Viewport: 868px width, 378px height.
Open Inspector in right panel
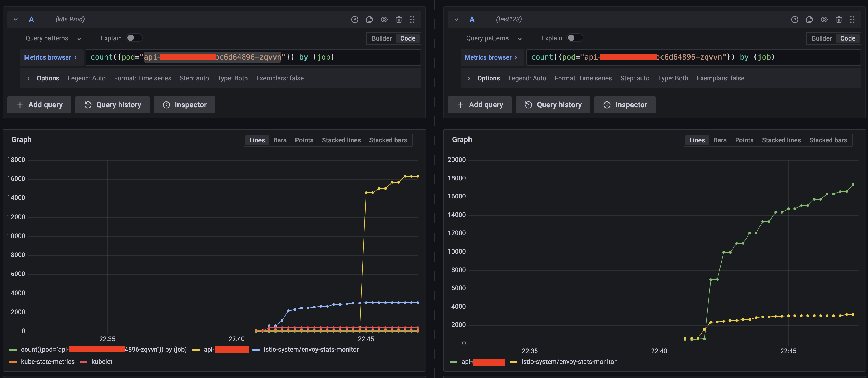(x=625, y=105)
